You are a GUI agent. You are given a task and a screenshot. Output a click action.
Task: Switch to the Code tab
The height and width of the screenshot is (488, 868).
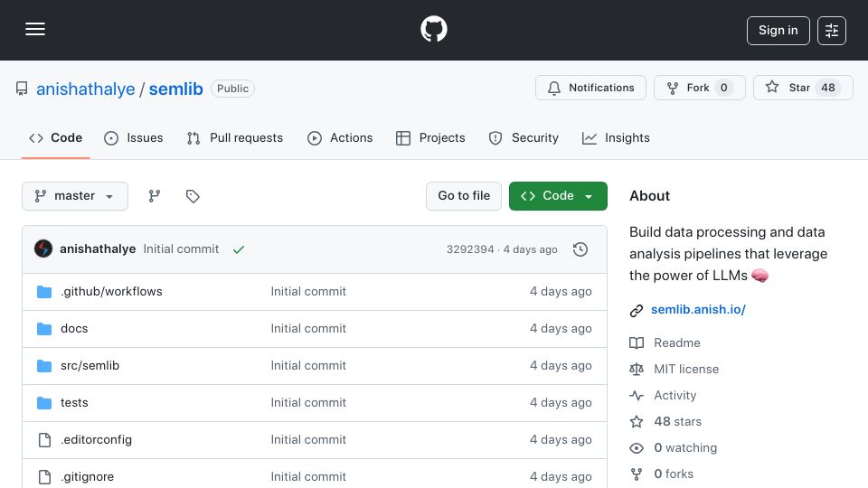tap(55, 137)
